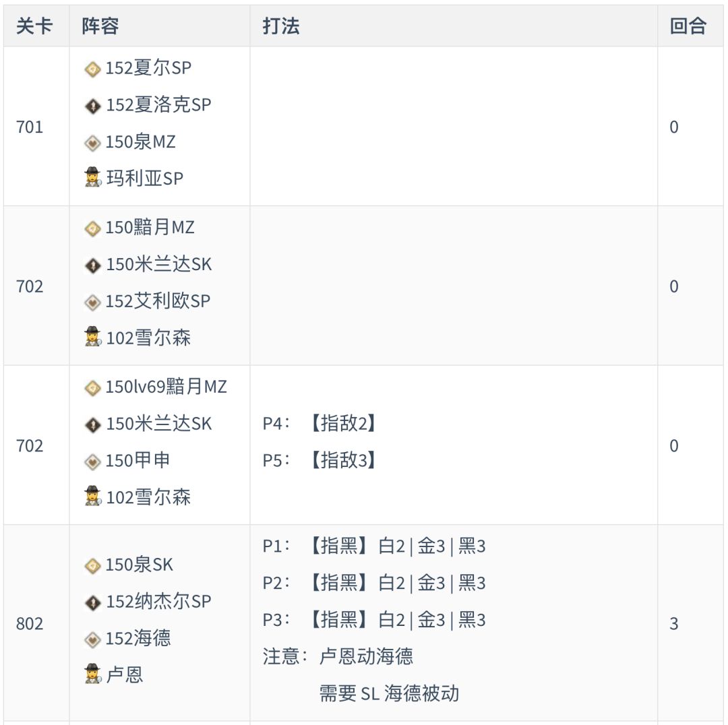
Task: Click the 回合 column header
Action: click(688, 26)
